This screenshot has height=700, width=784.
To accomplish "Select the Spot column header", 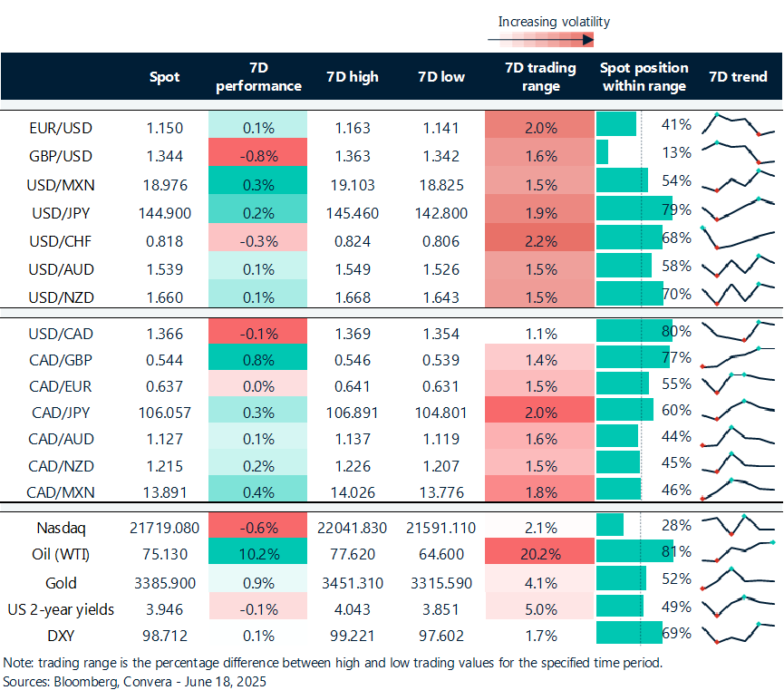I will pos(164,77).
